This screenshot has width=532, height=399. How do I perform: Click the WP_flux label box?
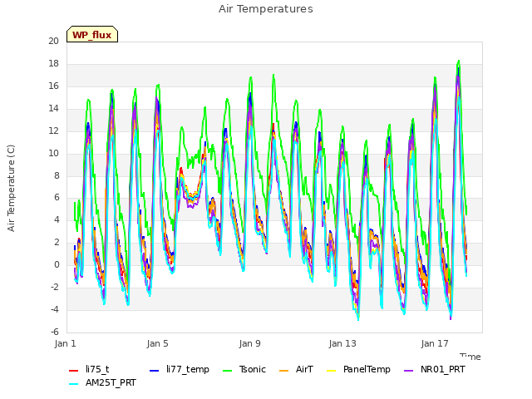[92, 34]
